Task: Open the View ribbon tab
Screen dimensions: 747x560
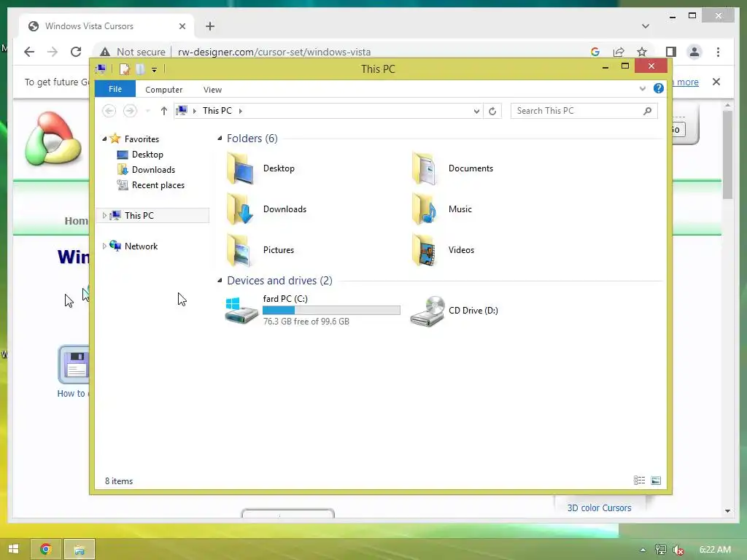Action: click(212, 90)
